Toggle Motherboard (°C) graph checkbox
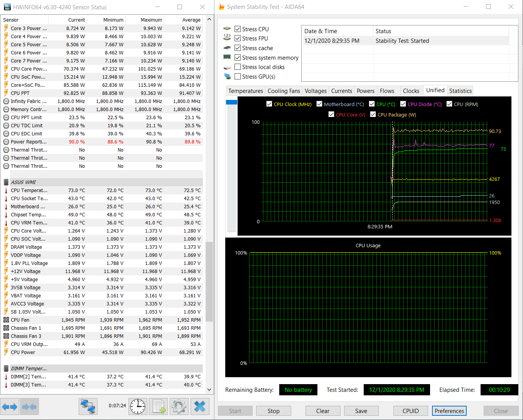523x420 pixels. pyautogui.click(x=319, y=104)
